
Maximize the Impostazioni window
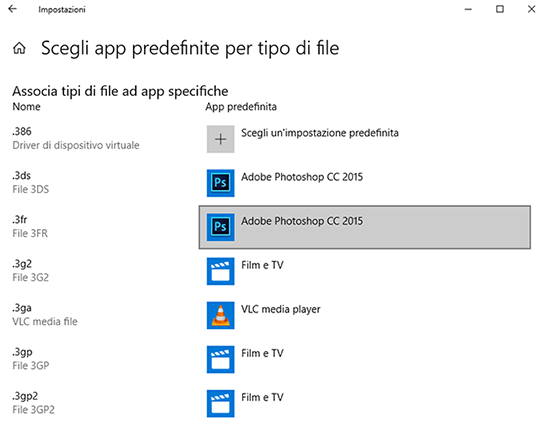500,9
